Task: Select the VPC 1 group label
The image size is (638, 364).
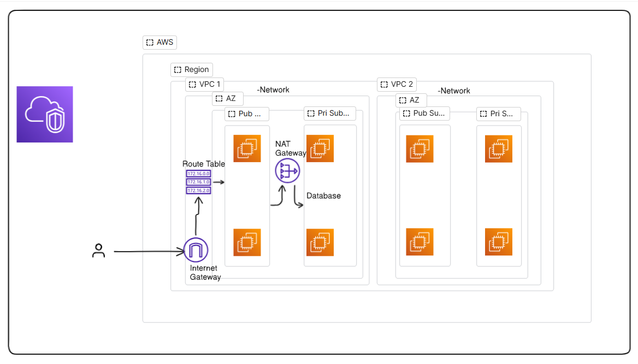Action: pos(204,84)
